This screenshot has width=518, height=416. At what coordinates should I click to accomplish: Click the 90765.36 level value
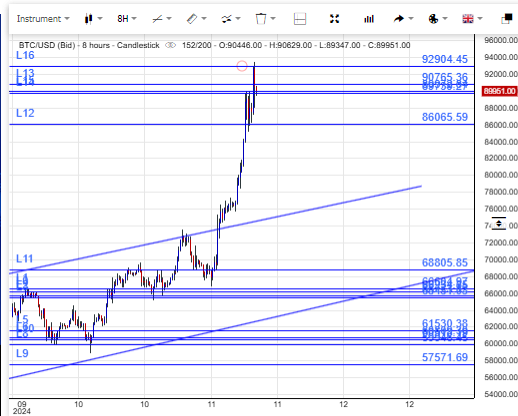pos(445,77)
